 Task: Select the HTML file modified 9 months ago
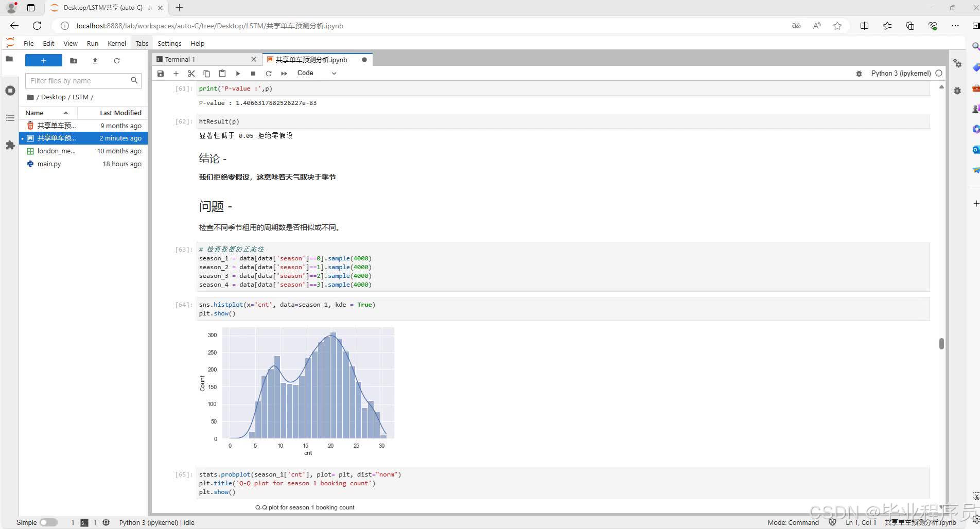83,126
